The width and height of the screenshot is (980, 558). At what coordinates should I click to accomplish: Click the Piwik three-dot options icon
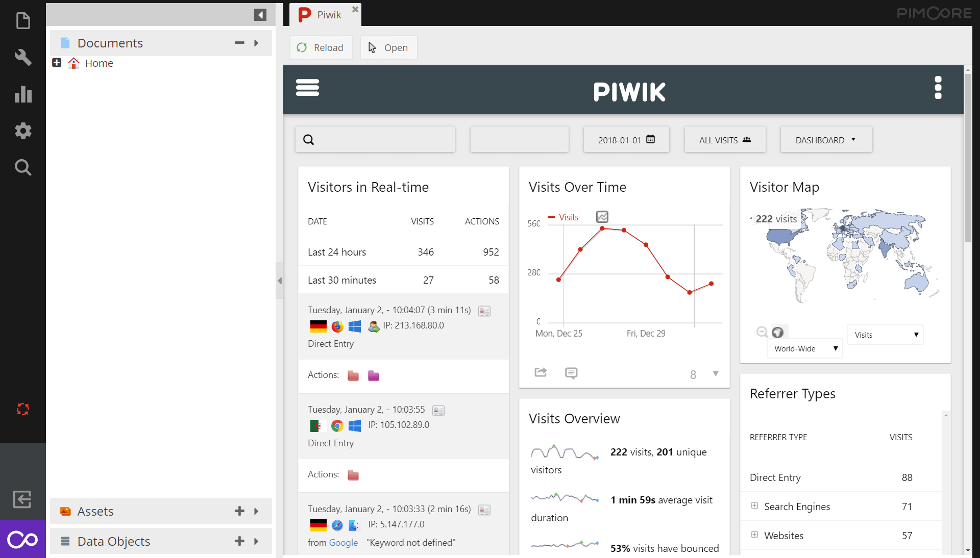point(938,88)
